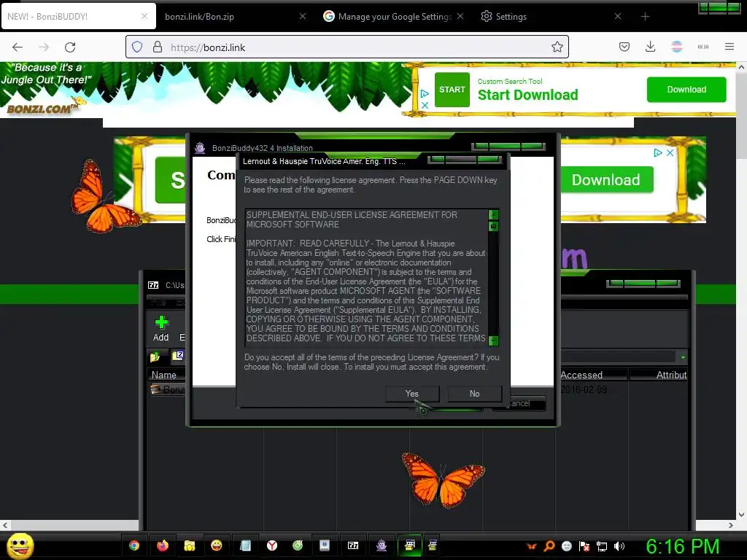
Task: Click Start Download ad link
Action: point(528,95)
